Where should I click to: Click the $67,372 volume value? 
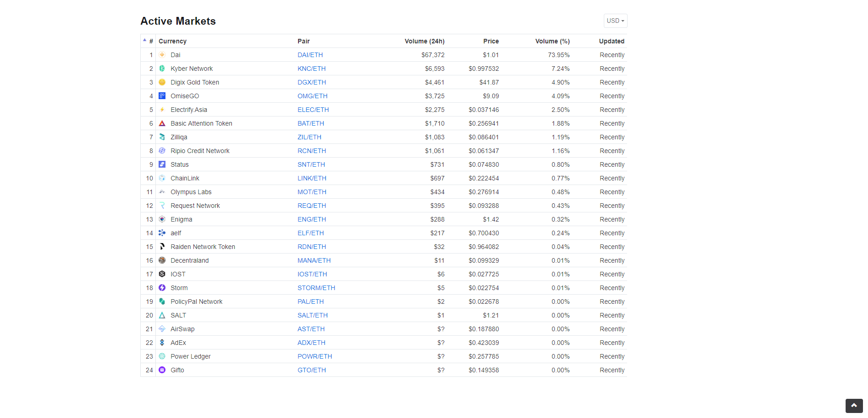point(433,55)
